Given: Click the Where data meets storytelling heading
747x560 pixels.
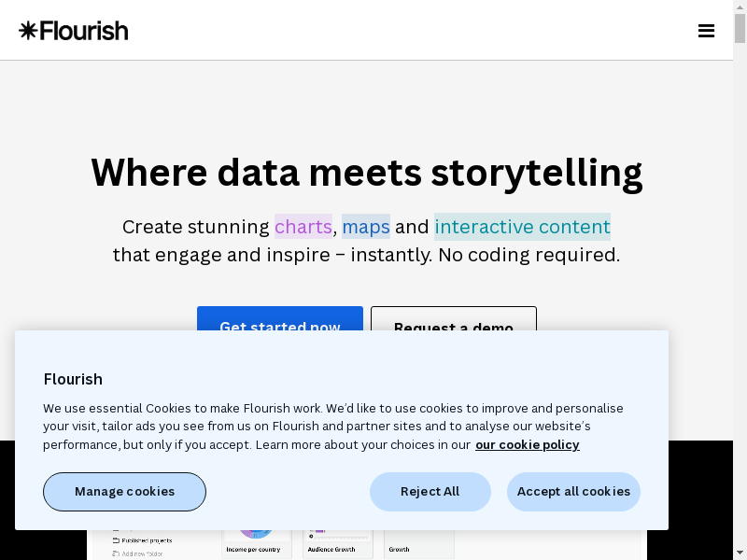Looking at the screenshot, I should (366, 173).
